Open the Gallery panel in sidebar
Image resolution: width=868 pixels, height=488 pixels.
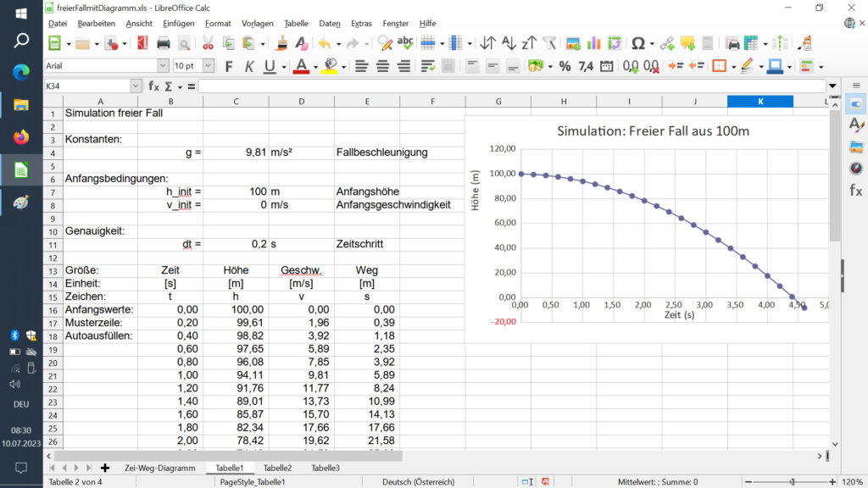coord(856,147)
